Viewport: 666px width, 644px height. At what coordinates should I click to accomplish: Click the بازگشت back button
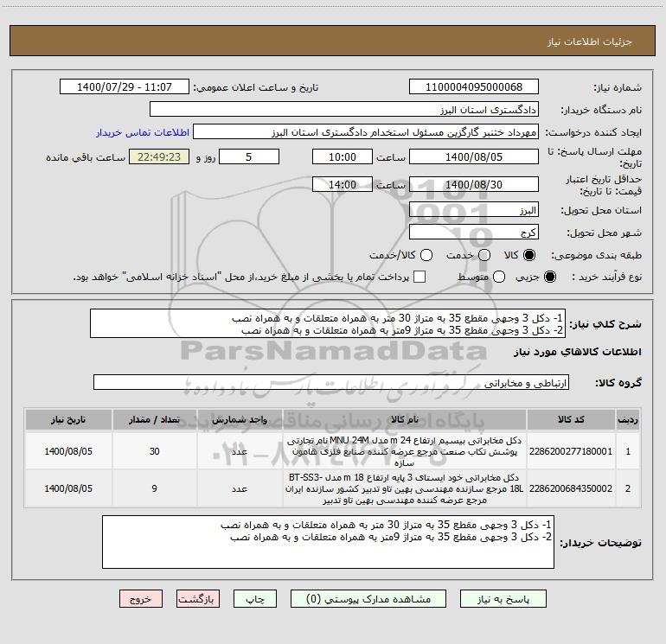point(198,598)
